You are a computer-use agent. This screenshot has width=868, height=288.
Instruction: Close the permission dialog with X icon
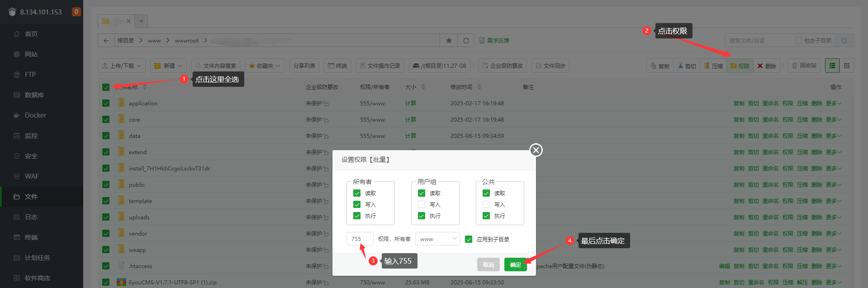536,150
